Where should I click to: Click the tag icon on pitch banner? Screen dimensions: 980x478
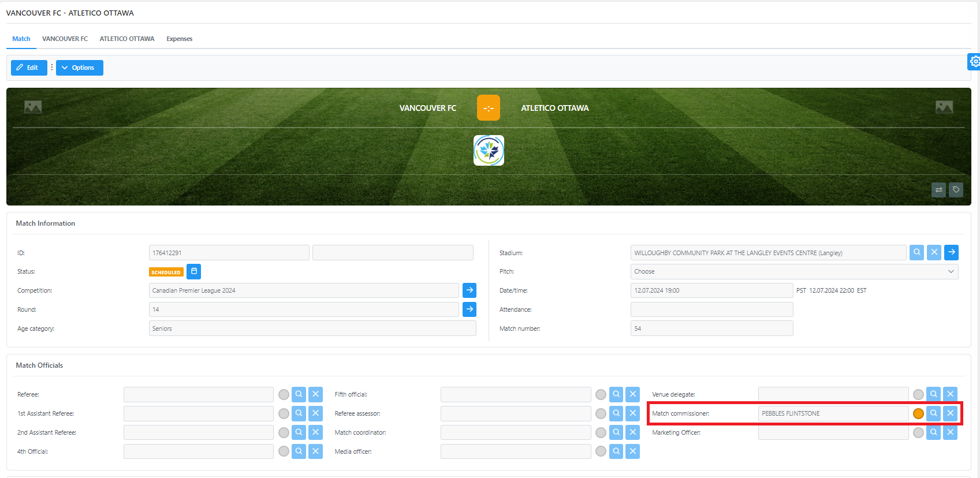click(x=956, y=190)
